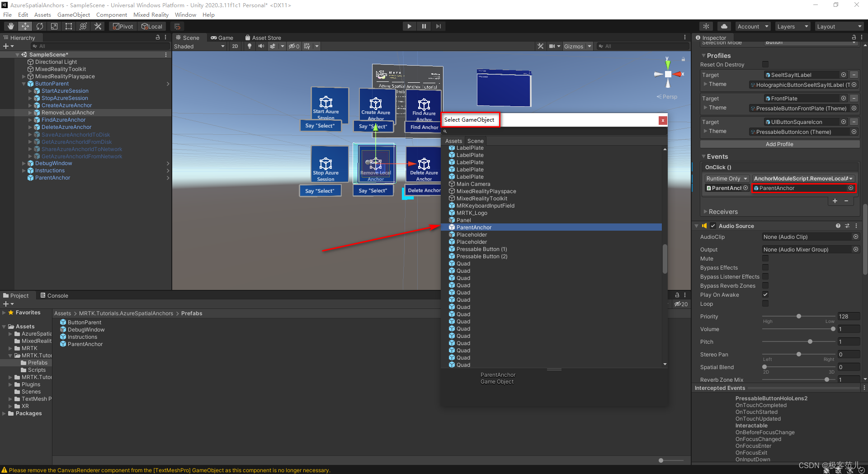
Task: Select the Move tool
Action: [x=25, y=26]
